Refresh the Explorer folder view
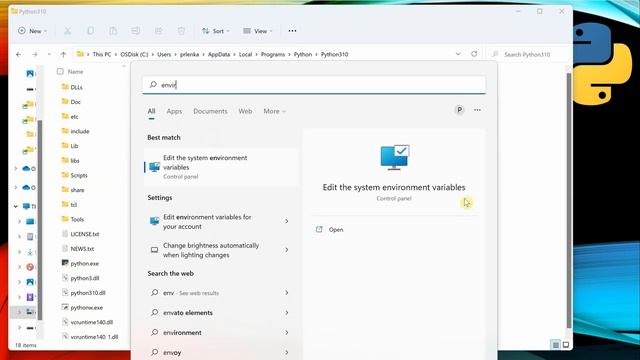Image resolution: width=640 pixels, height=360 pixels. point(474,54)
